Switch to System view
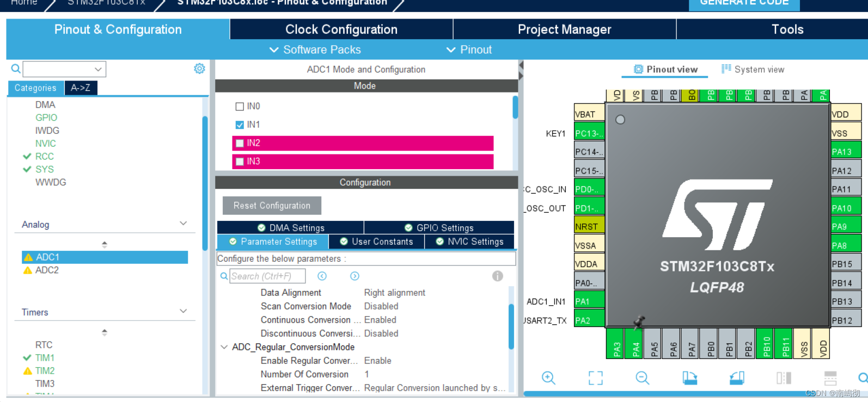 (753, 69)
